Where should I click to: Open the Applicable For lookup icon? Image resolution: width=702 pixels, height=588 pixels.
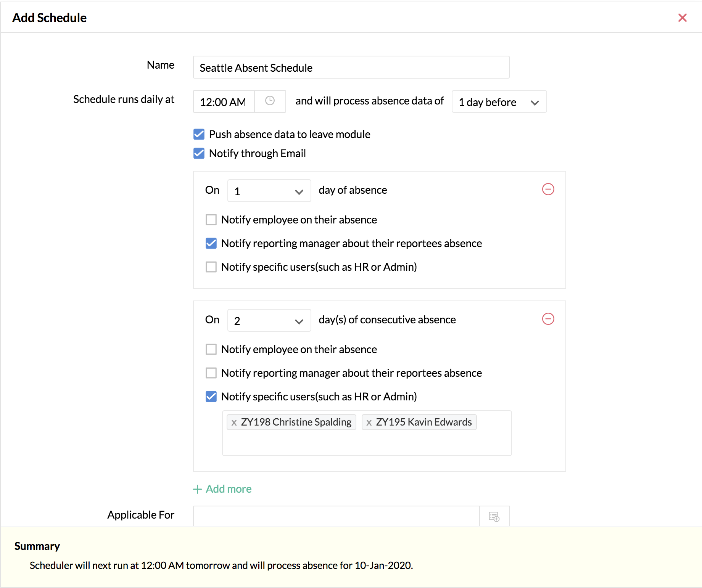coord(494,517)
